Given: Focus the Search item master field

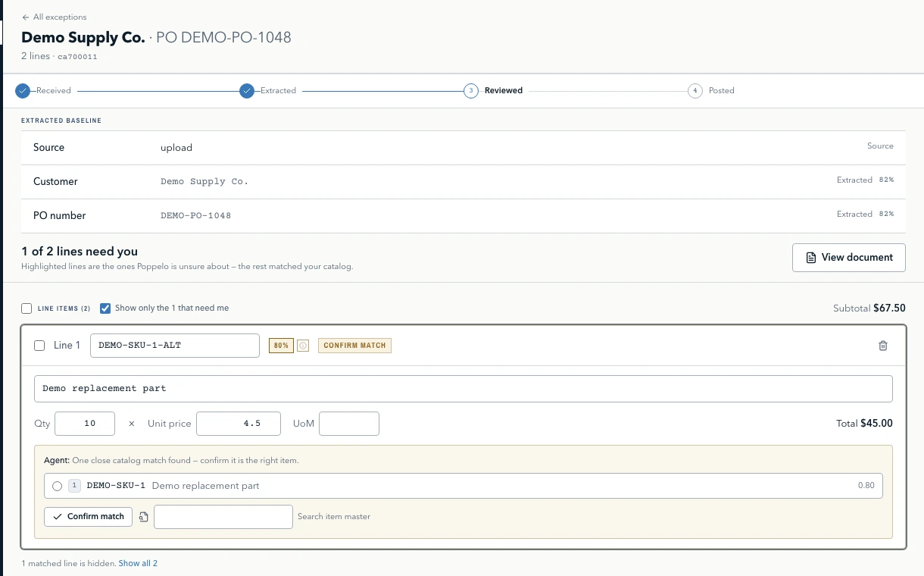Looking at the screenshot, I should (223, 517).
